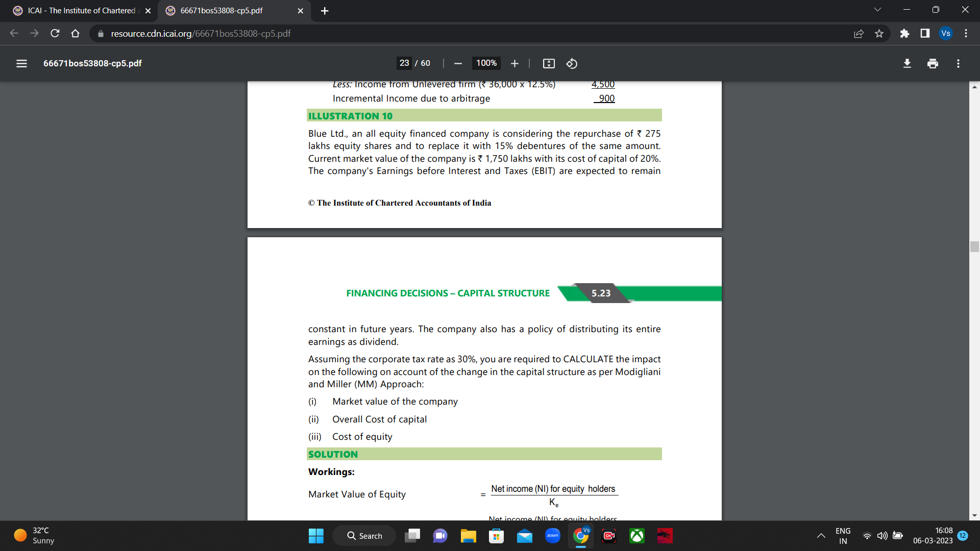Open Chrome extensions puzzle icon
This screenshot has width=980, height=551.
(x=904, y=34)
